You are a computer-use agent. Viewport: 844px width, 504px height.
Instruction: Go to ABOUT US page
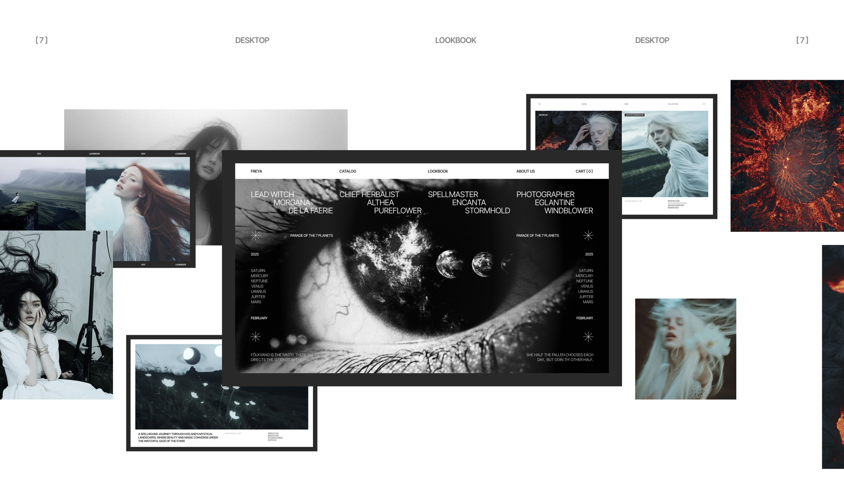(525, 171)
